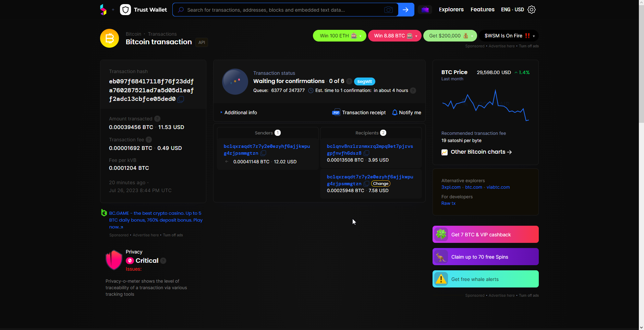Open the $WSM Is On Fire dropdown
The image size is (644, 330).
tap(509, 36)
